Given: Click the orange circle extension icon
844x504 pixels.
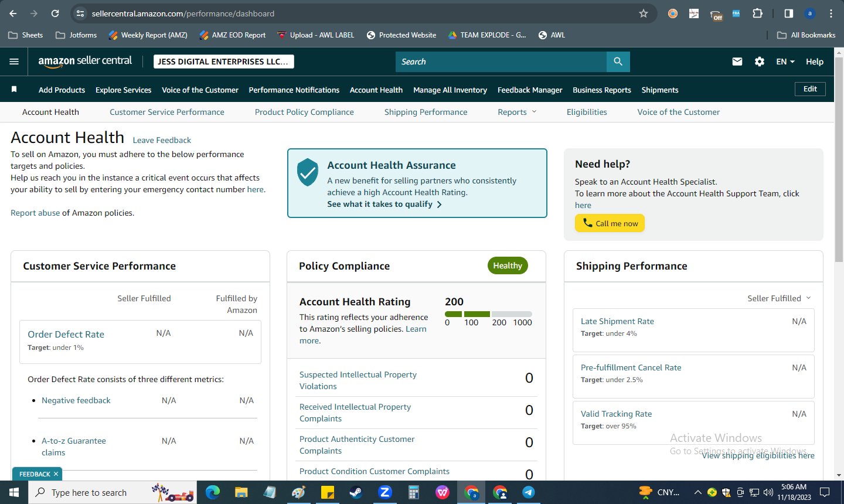Looking at the screenshot, I should click(673, 13).
